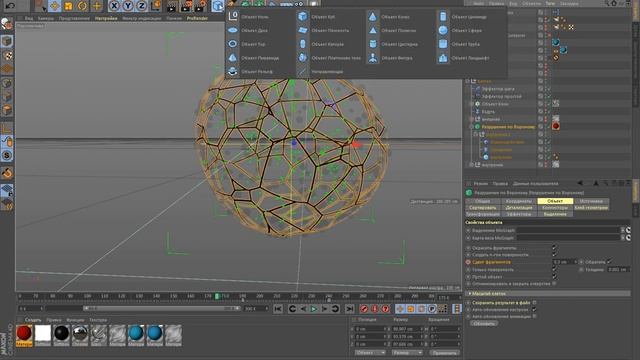Open the 'Объект' coordinates dropdown
This screenshot has width=640, height=360.
coord(370,353)
